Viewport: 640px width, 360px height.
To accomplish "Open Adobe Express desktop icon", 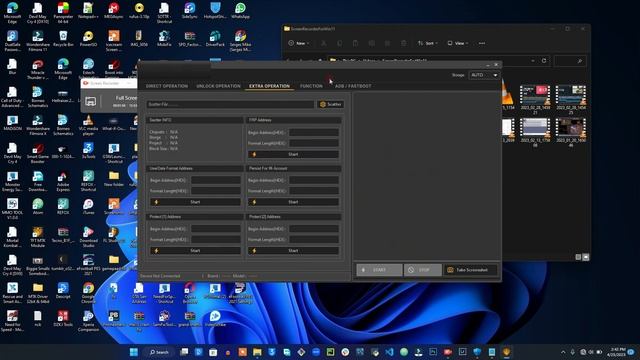I will pos(63,181).
